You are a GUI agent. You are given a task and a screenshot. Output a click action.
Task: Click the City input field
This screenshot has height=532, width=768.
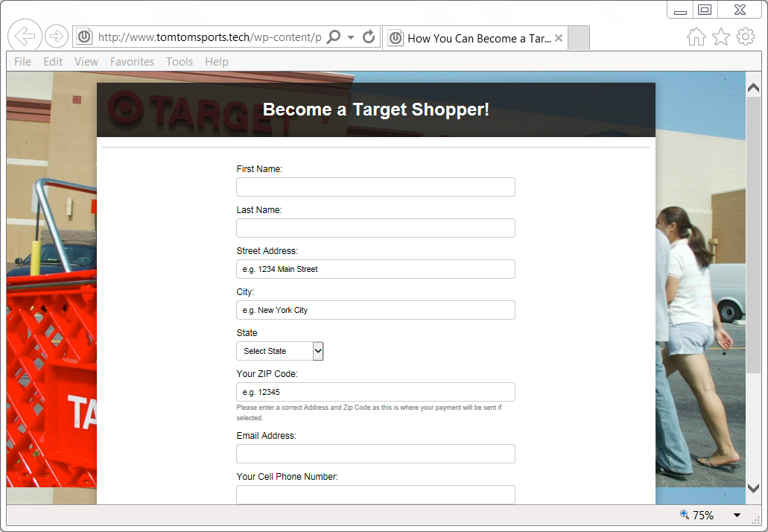click(375, 310)
